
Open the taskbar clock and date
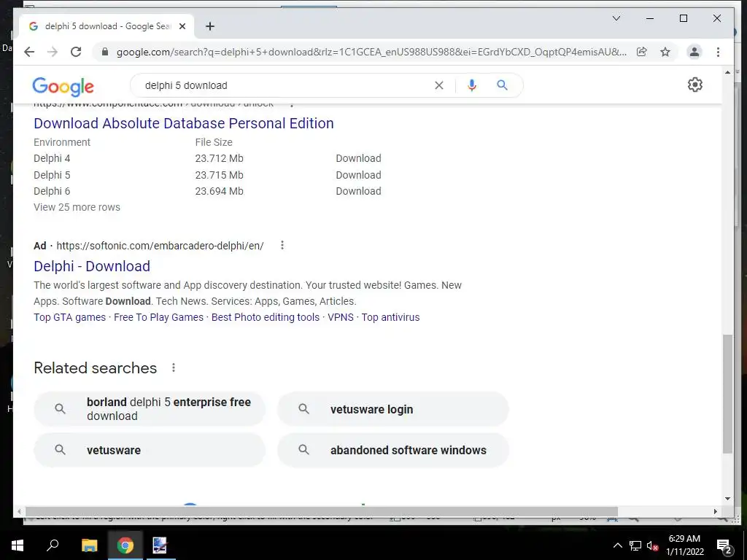click(x=684, y=545)
